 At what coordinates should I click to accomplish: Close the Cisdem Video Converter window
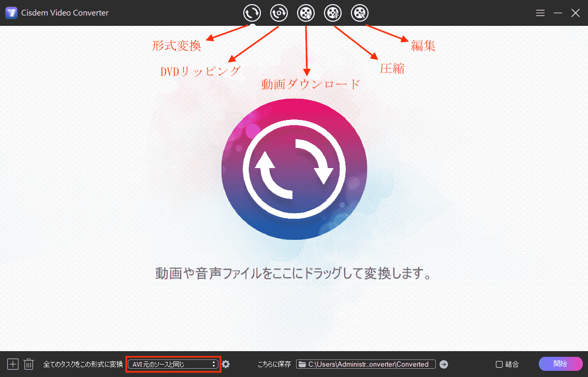click(x=575, y=13)
